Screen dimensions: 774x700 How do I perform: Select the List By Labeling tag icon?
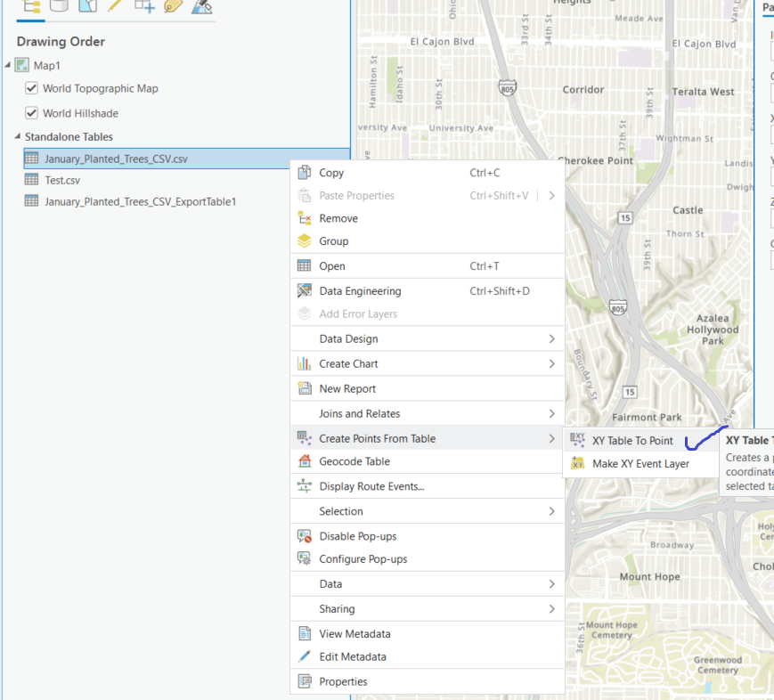174,5
